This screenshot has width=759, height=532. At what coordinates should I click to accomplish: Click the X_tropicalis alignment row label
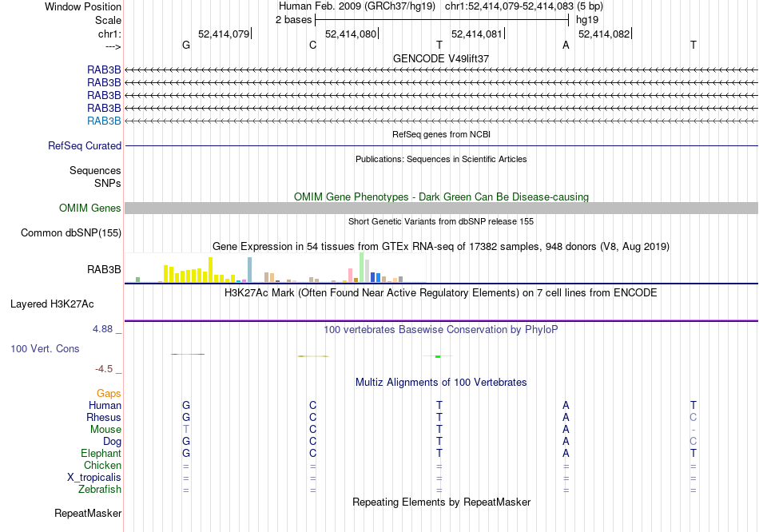pos(94,478)
